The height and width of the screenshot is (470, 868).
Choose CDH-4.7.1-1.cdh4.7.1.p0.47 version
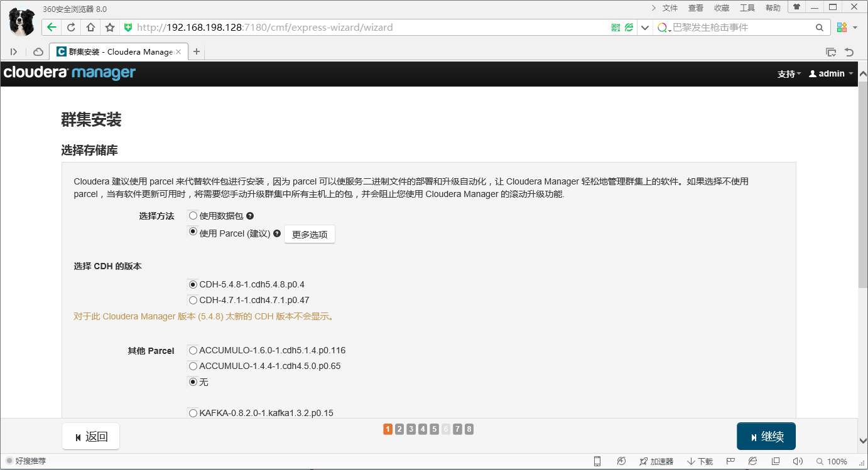click(193, 300)
